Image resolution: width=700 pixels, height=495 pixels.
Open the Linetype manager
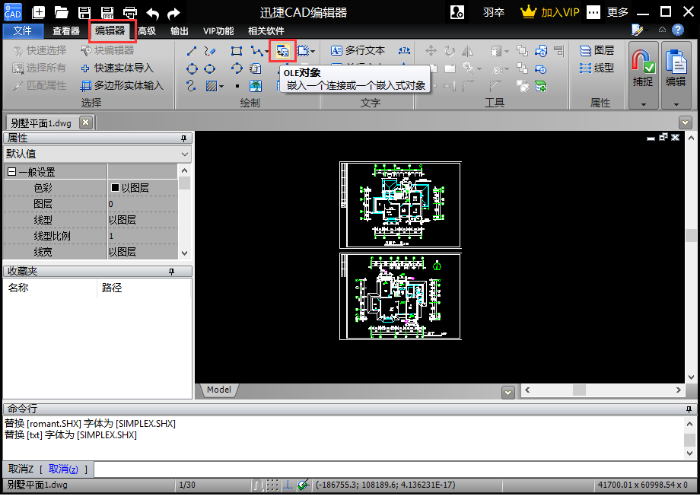pos(597,68)
